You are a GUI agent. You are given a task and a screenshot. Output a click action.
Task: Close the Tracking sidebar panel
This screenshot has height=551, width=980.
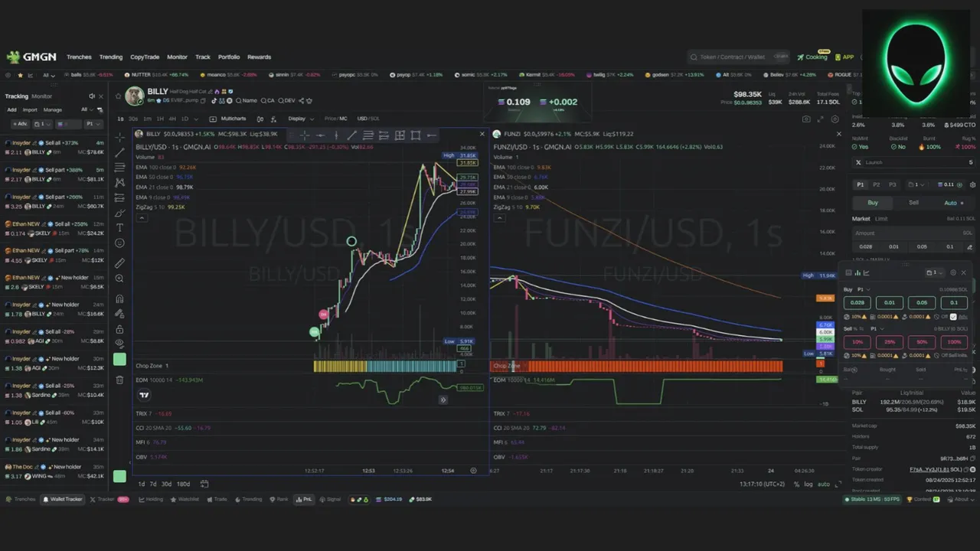click(x=100, y=96)
